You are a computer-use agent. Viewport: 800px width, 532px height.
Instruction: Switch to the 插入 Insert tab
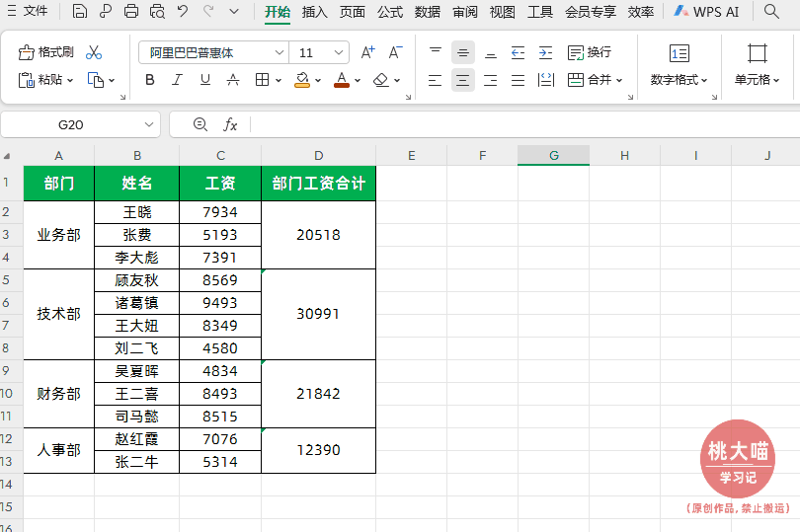(314, 12)
